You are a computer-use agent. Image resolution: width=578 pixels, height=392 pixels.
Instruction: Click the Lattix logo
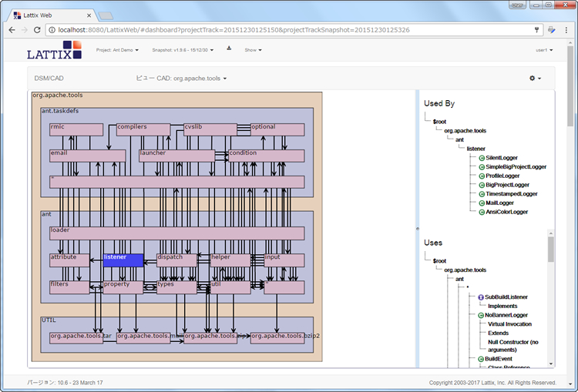(54, 50)
